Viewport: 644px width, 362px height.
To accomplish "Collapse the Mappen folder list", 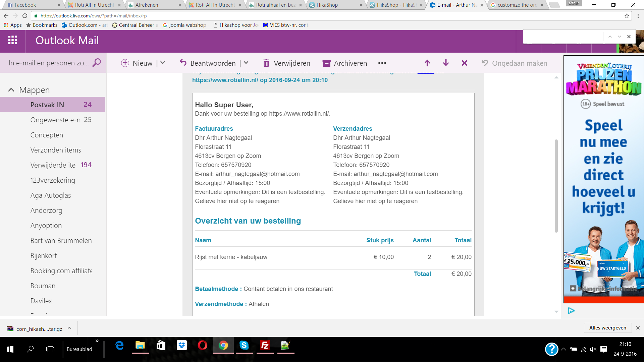I will pyautogui.click(x=11, y=90).
